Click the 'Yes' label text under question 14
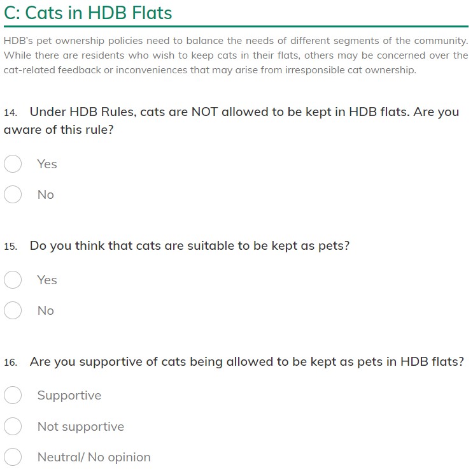This screenshot has height=476, width=473. [x=47, y=164]
